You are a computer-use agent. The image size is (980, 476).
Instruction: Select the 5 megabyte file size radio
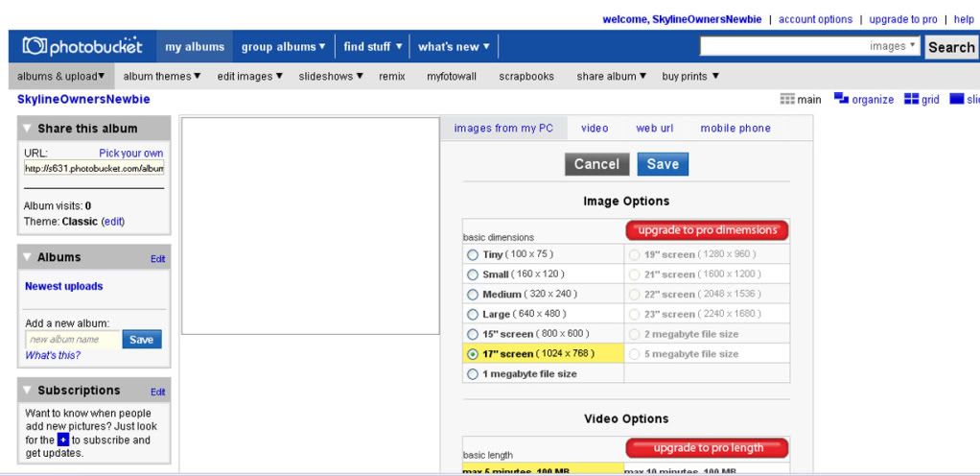tap(635, 354)
